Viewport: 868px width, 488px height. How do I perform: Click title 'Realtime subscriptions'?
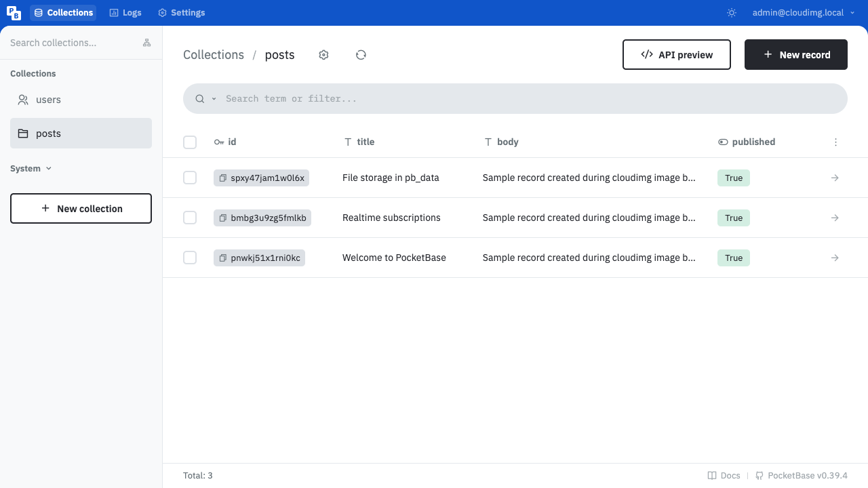(x=391, y=218)
